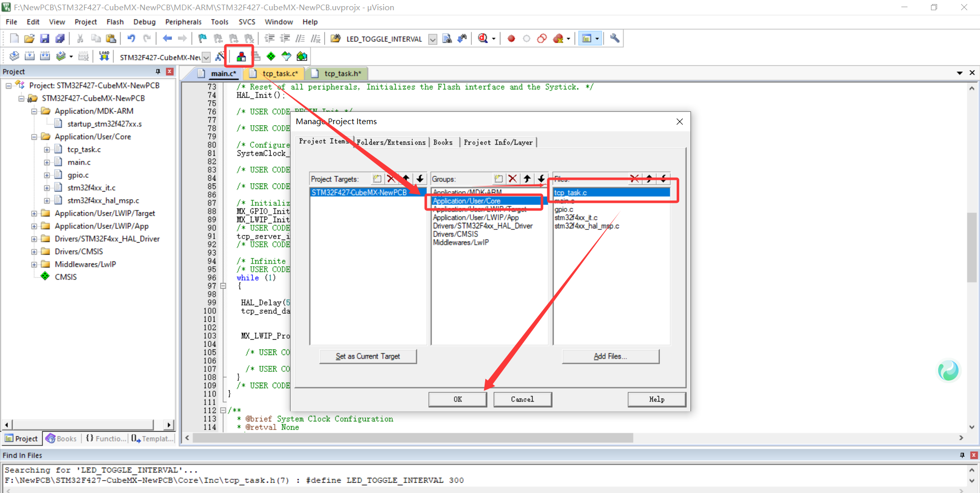Rebuild all target files
This screenshot has width=980, height=493.
pos(45,56)
